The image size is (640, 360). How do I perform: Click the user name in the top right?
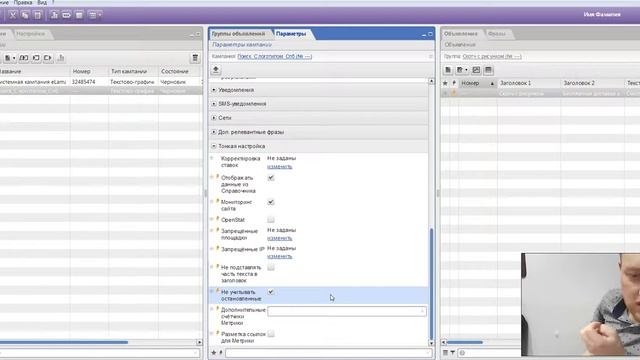point(602,14)
